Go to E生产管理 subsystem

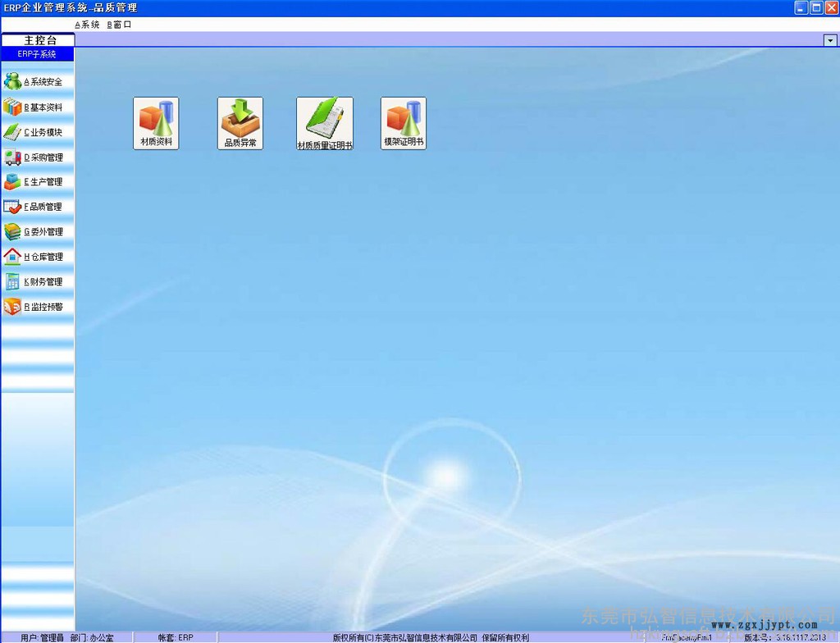[37, 182]
